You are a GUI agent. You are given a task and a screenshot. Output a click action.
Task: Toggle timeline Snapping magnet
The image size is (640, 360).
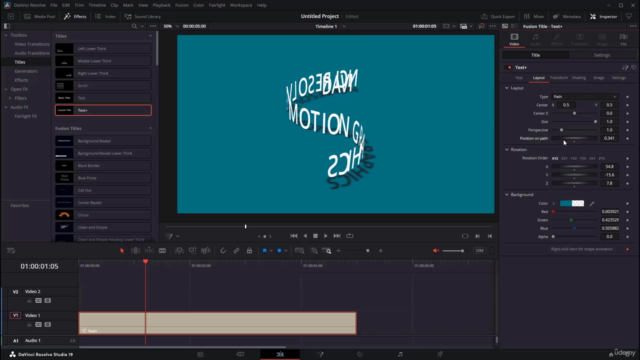tap(223, 251)
